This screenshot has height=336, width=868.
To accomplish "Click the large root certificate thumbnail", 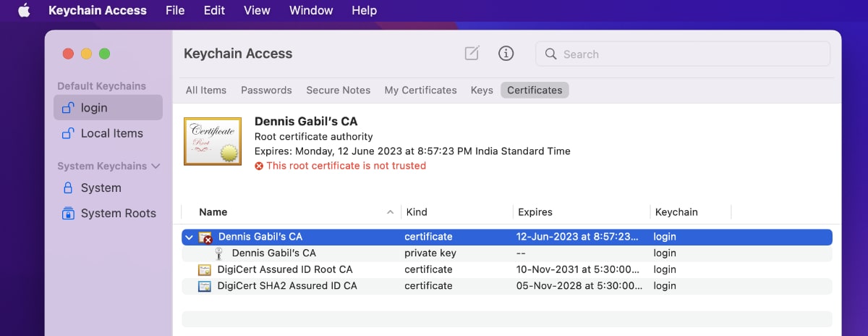I will 212,141.
